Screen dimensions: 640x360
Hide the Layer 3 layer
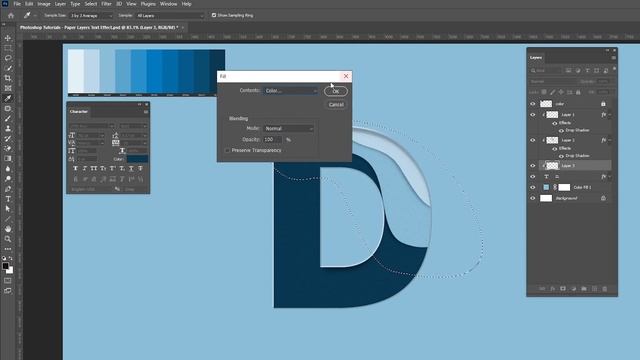pyautogui.click(x=533, y=165)
